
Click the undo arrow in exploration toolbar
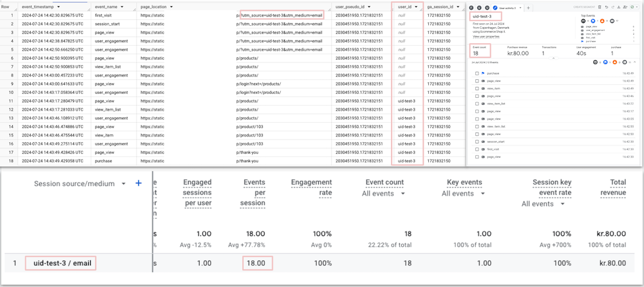[x=607, y=7]
